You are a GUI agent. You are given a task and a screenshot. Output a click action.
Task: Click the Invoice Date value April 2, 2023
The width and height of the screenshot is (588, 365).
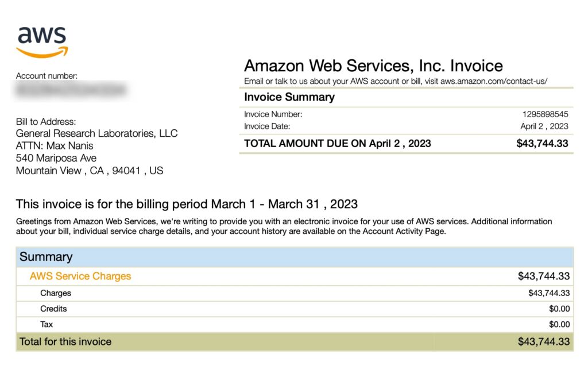(544, 126)
